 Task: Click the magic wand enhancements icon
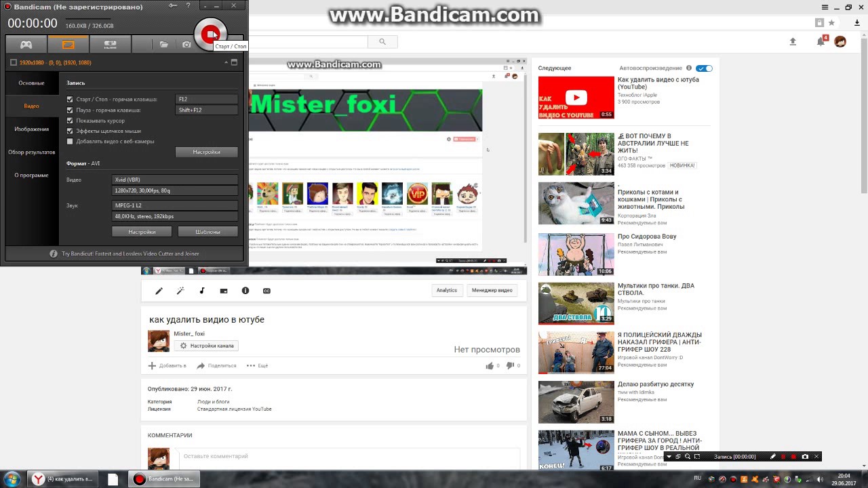pos(180,291)
